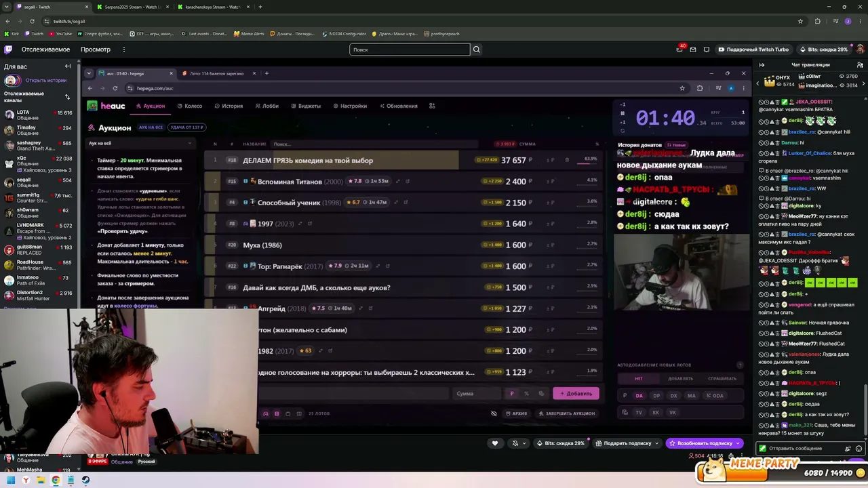Click 'Завершить аукцион' button
This screenshot has height=488, width=868.
566,413
